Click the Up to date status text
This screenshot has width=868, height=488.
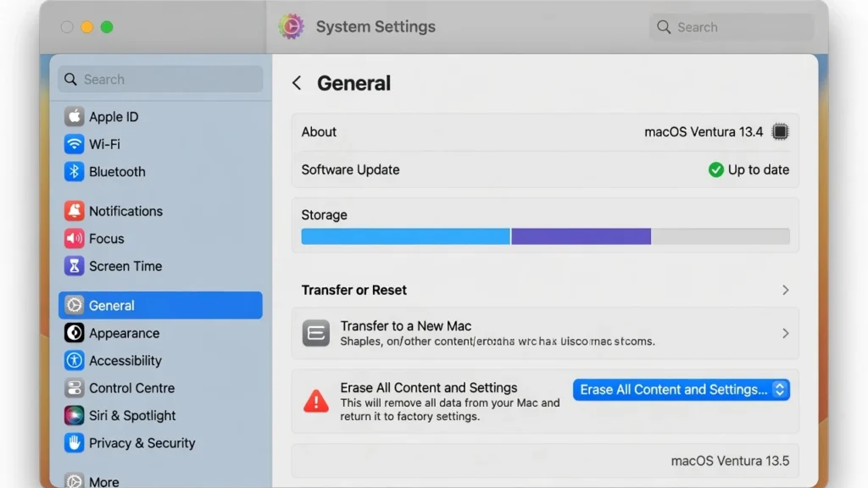coord(759,169)
